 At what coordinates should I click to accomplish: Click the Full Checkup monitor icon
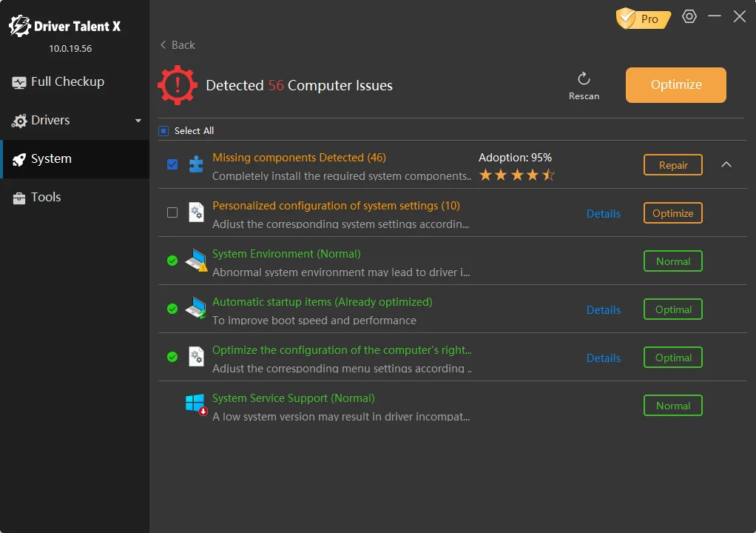point(18,83)
